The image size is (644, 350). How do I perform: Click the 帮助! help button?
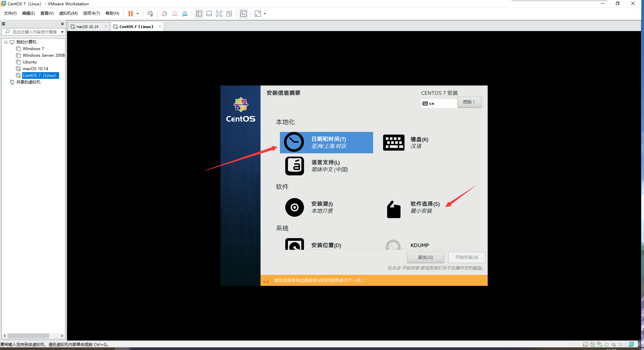click(469, 102)
